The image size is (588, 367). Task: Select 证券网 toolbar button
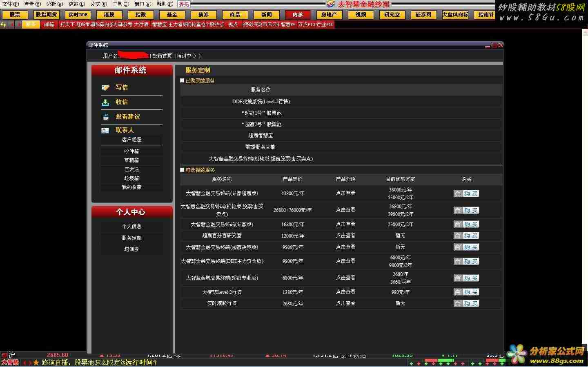(x=424, y=15)
